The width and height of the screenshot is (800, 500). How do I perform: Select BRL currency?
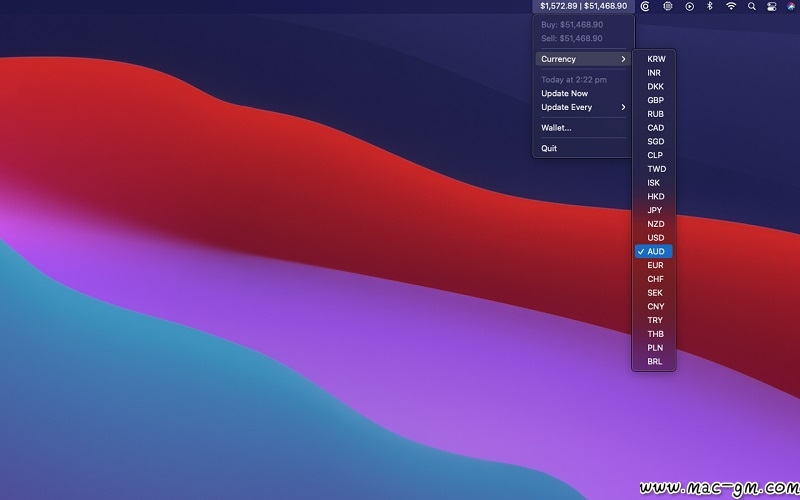(654, 362)
